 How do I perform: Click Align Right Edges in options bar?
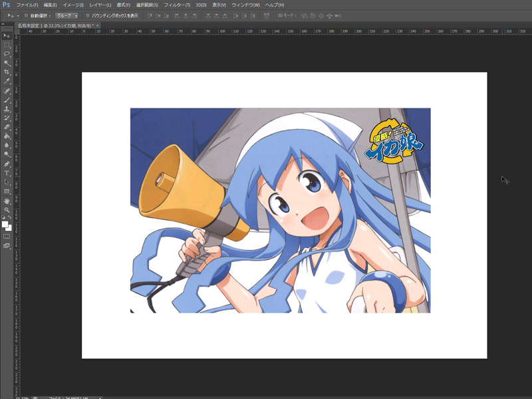194,15
